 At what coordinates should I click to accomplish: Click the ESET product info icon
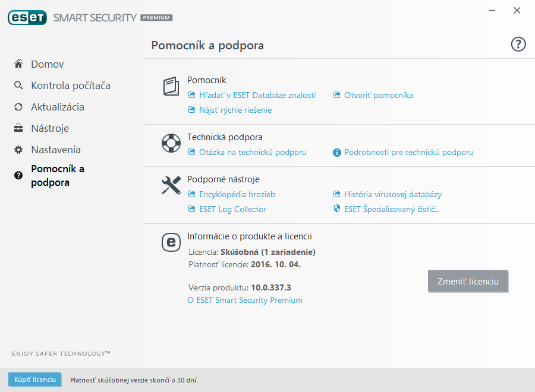171,242
